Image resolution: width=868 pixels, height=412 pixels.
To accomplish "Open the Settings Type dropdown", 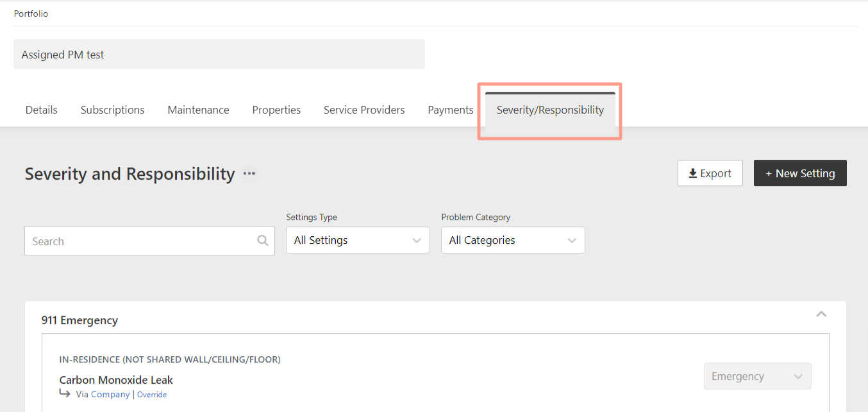I will [x=358, y=240].
